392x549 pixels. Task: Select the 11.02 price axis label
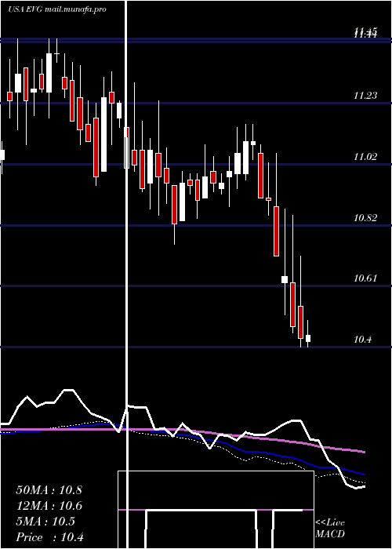tap(365, 157)
